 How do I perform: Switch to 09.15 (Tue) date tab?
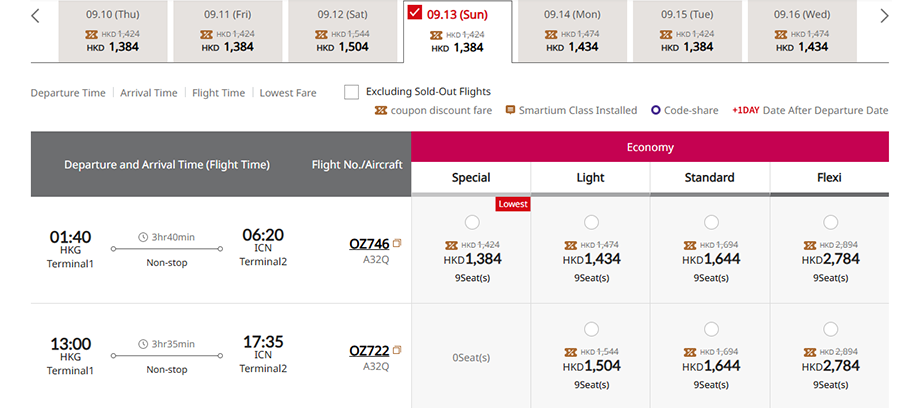coord(687,31)
